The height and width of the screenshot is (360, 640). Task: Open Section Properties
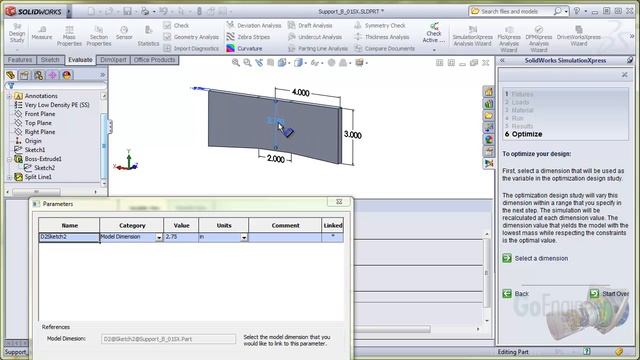[x=99, y=36]
